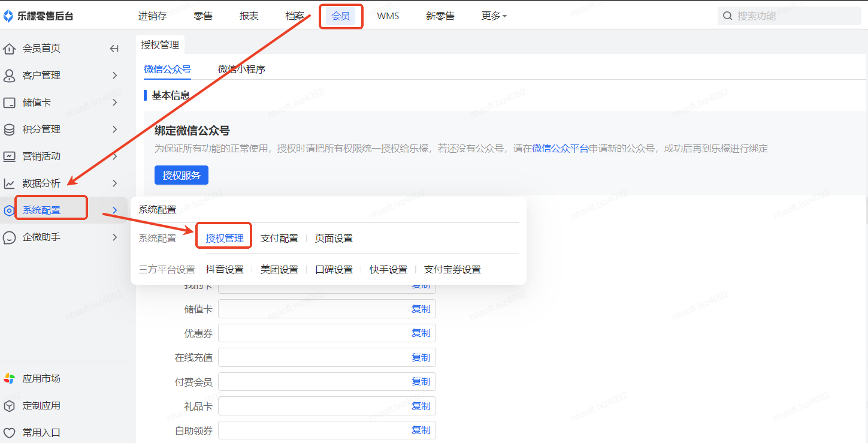Open the 新零售 top menu
This screenshot has width=868, height=443.
click(x=440, y=16)
